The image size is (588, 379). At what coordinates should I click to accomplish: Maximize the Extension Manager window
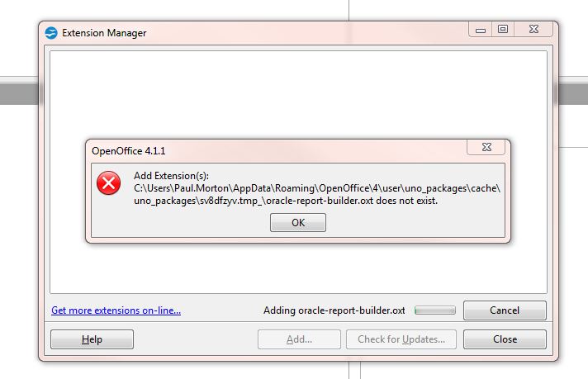click(x=503, y=29)
